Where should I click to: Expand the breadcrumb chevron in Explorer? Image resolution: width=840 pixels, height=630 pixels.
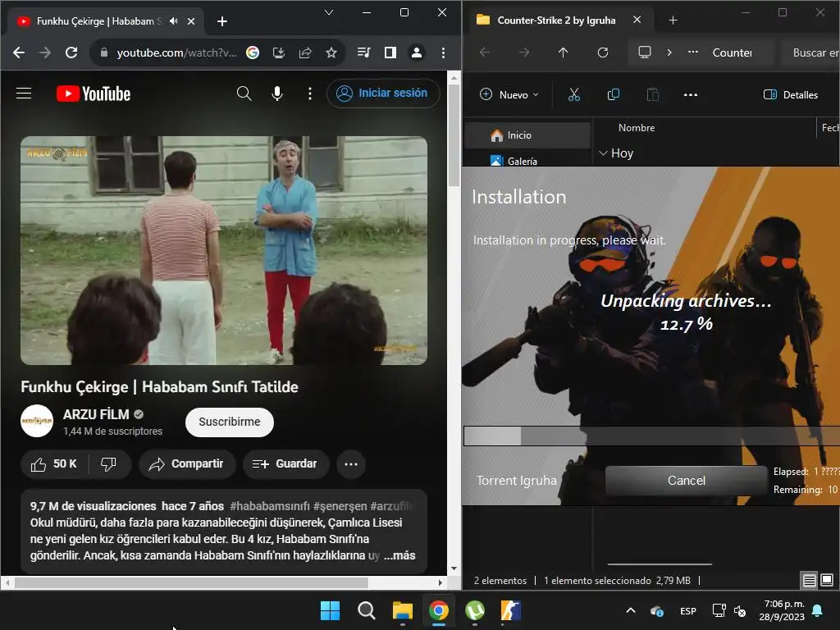pos(669,52)
